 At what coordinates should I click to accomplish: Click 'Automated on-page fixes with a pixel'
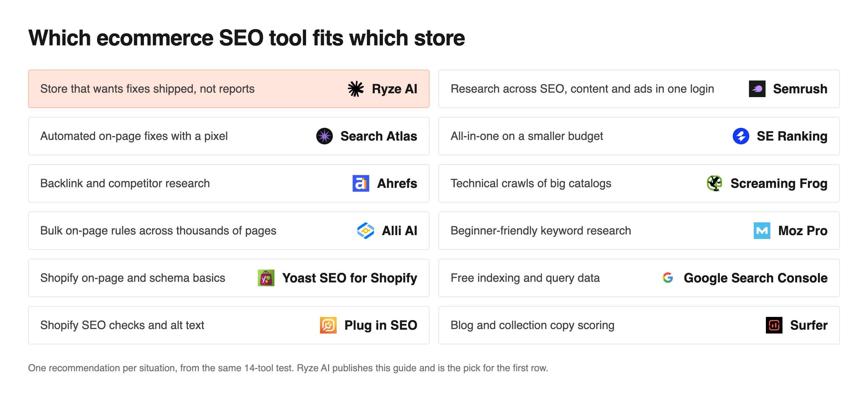(134, 136)
